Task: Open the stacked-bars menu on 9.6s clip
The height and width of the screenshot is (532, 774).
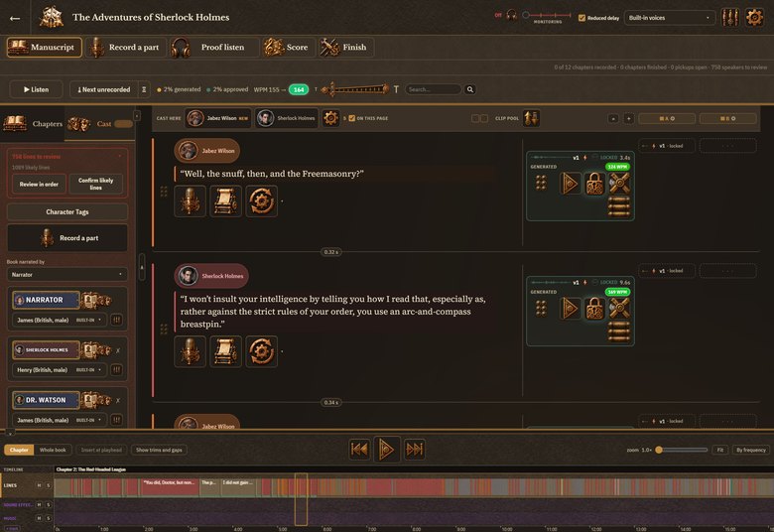Action: point(619,332)
